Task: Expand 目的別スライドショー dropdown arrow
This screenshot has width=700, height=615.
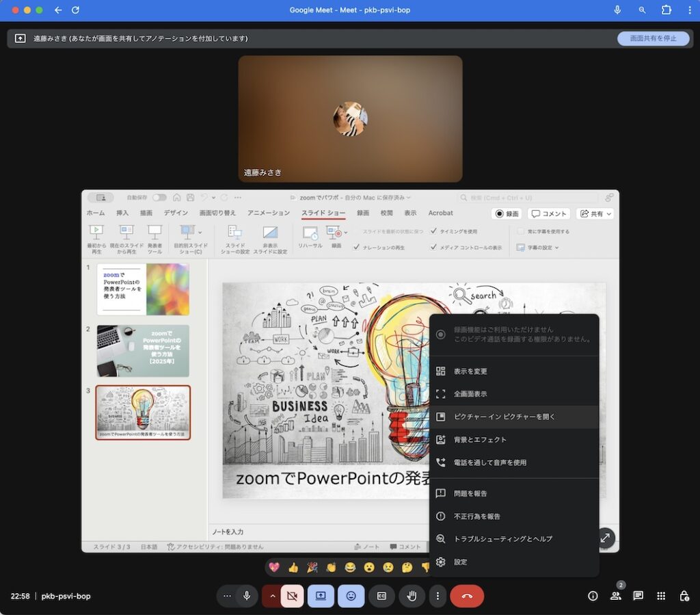Action: [200, 232]
